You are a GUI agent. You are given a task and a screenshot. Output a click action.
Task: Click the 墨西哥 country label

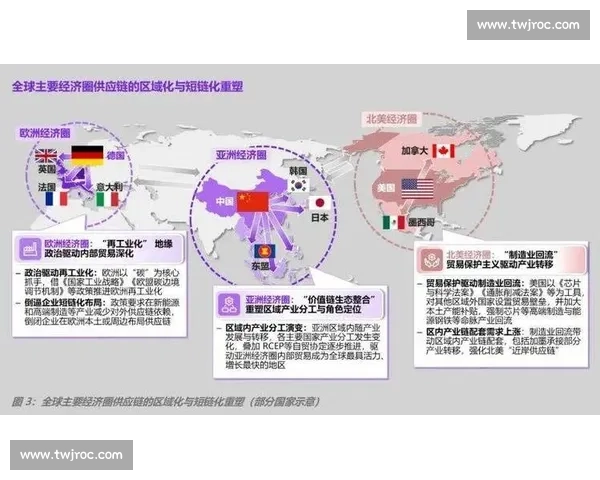[422, 222]
